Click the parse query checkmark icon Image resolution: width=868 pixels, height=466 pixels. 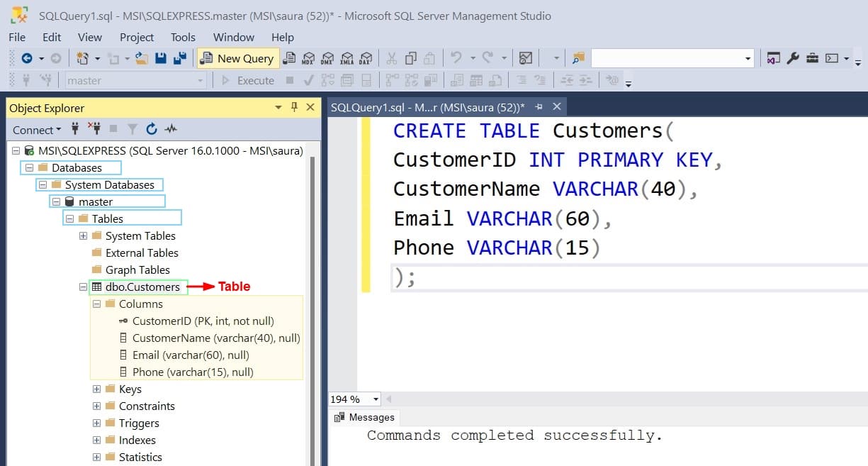point(308,79)
